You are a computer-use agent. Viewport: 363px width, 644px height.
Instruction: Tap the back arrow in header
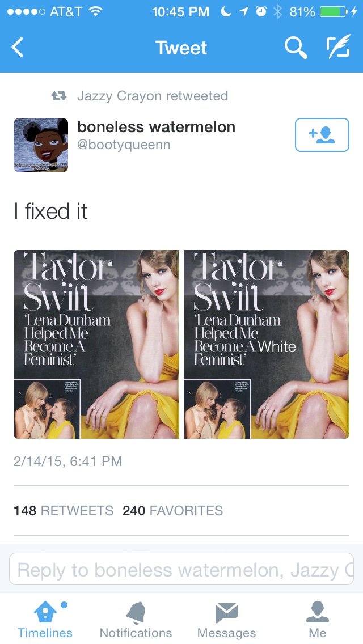pyautogui.click(x=18, y=47)
